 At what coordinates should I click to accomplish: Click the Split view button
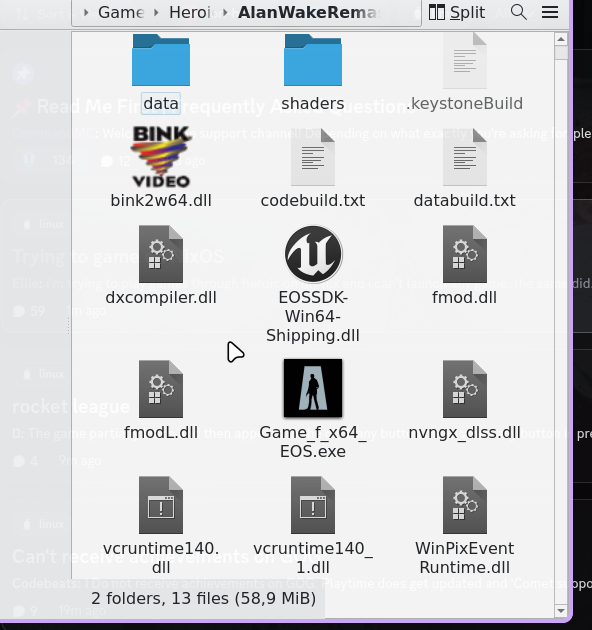point(457,12)
